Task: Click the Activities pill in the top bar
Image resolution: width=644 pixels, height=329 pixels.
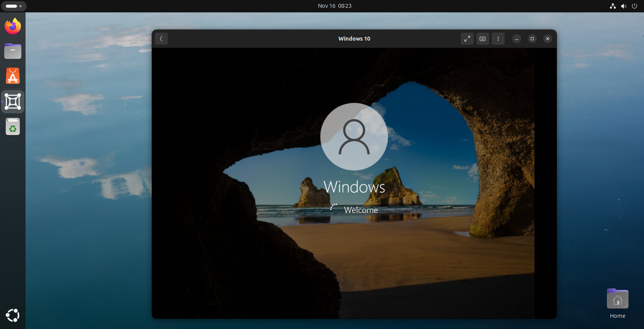Action: (14, 6)
